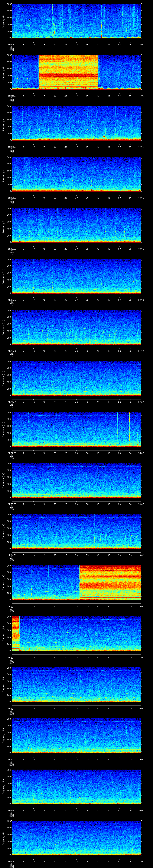This screenshot has height=868, width=153.
Task: Select the spectrogram panel starting at 21:21:00
Action: pyautogui.click(x=77, y=378)
